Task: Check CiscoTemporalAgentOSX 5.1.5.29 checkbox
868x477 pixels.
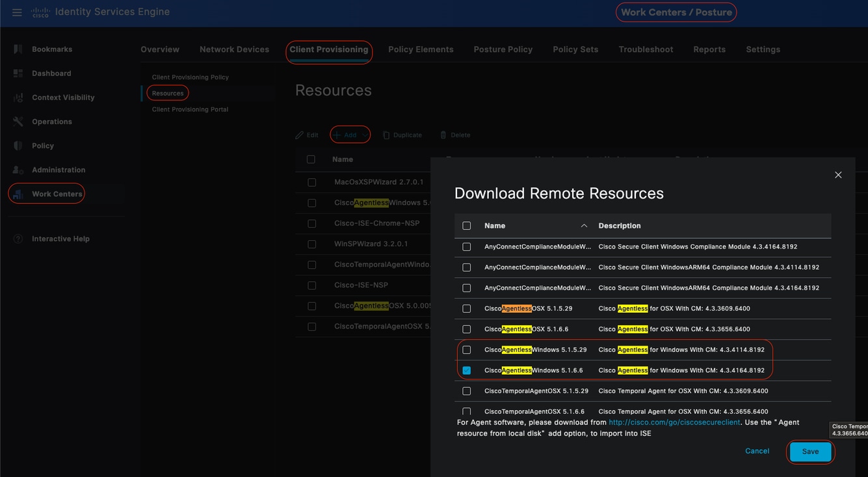Action: [x=466, y=391]
